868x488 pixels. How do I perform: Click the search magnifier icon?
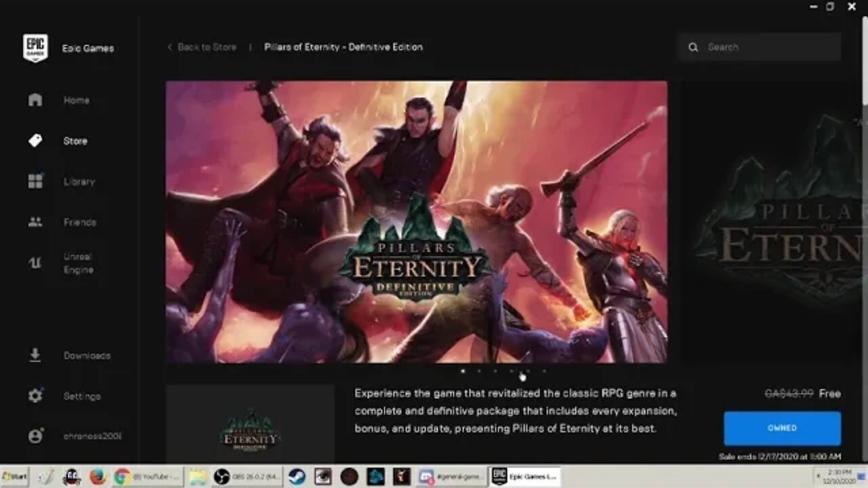693,47
